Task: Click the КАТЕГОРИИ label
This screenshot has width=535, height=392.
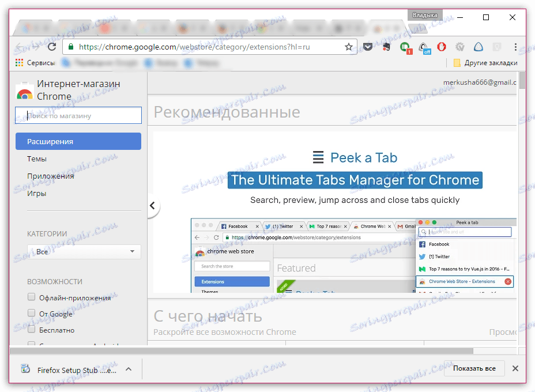Action: pos(47,233)
